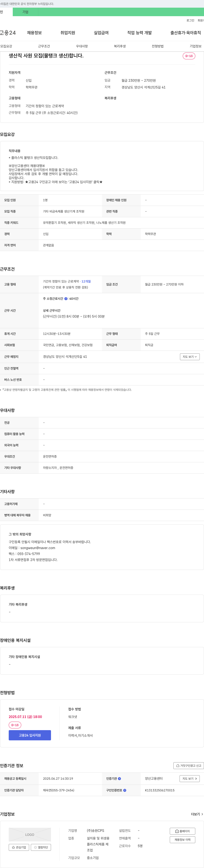Viewport: 204px width, 868px height.
Task: Select contact 채숙연(055-379-2454)
Action: coord(59,790)
